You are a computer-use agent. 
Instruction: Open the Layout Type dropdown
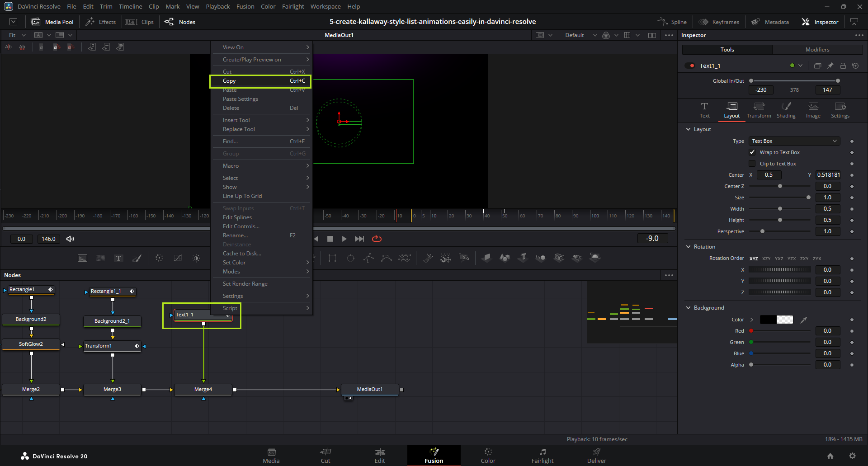click(x=794, y=141)
